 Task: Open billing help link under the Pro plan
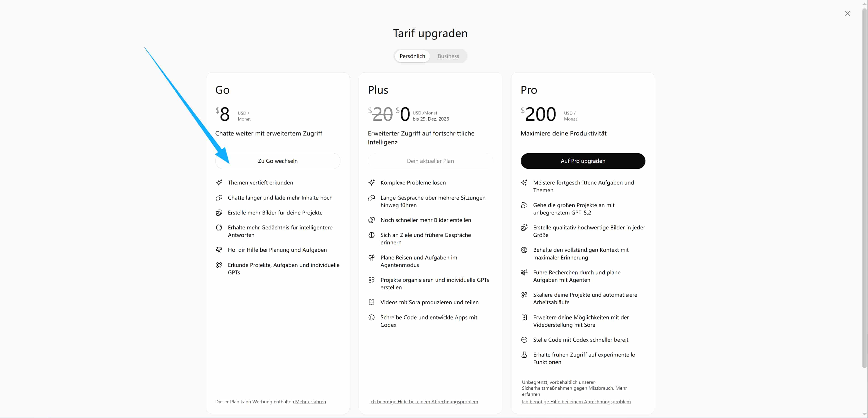coord(576,402)
